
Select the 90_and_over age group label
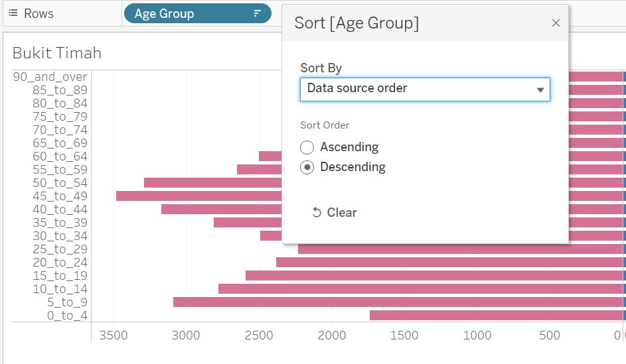click(x=50, y=77)
